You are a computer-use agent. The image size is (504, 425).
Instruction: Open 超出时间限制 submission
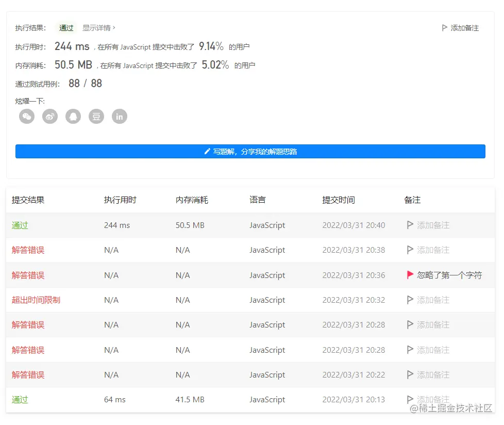pyautogui.click(x=36, y=300)
